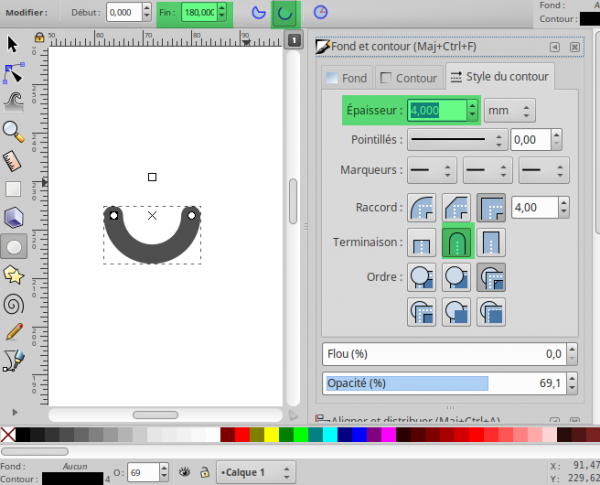Select the Node editing tool

pos(14,73)
